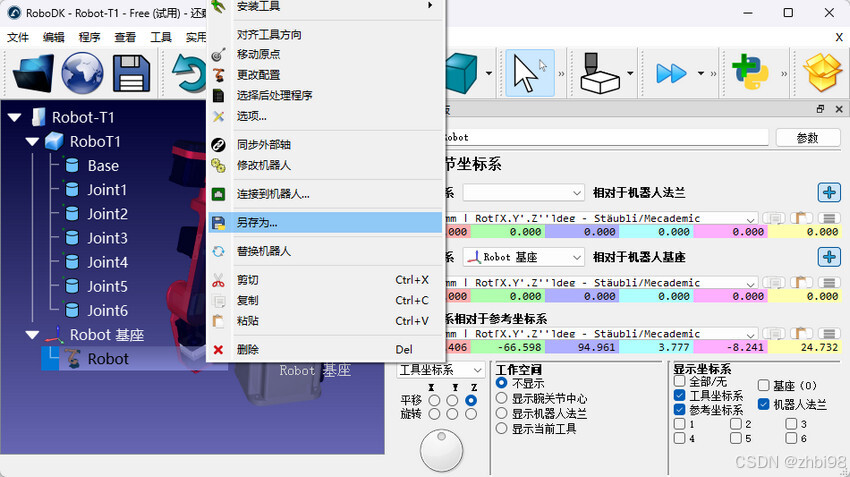Choose 连接到机器人... in the context menu

tap(325, 194)
